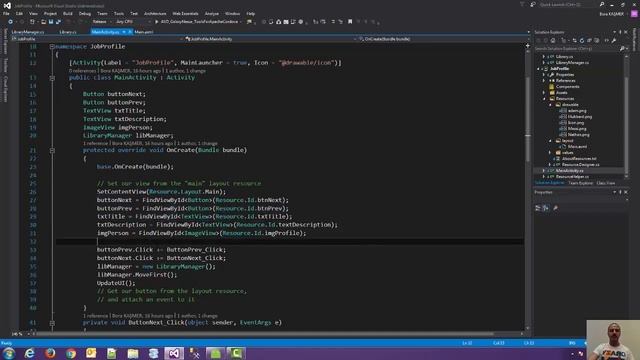Click the Solution Explorer View Code icon
The width and height of the screenshot is (640, 360).
[x=606, y=40]
